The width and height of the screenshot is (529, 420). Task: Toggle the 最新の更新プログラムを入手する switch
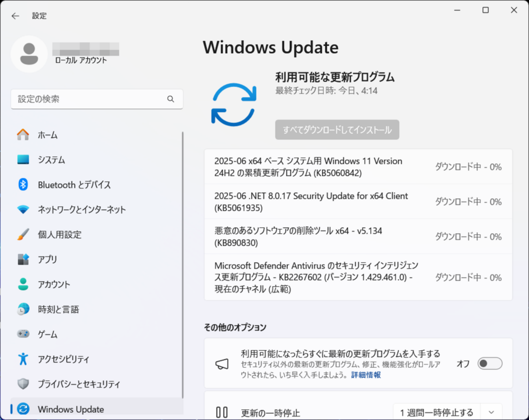point(490,363)
